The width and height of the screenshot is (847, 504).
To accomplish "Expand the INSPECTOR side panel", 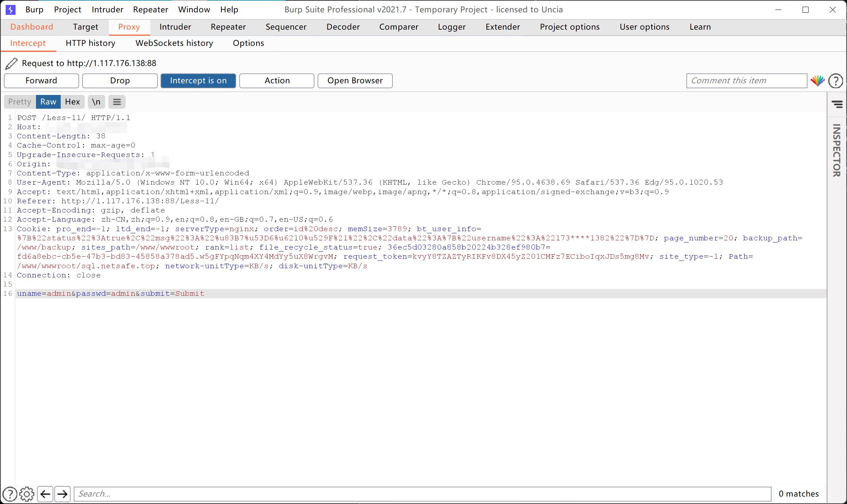I will [x=836, y=150].
